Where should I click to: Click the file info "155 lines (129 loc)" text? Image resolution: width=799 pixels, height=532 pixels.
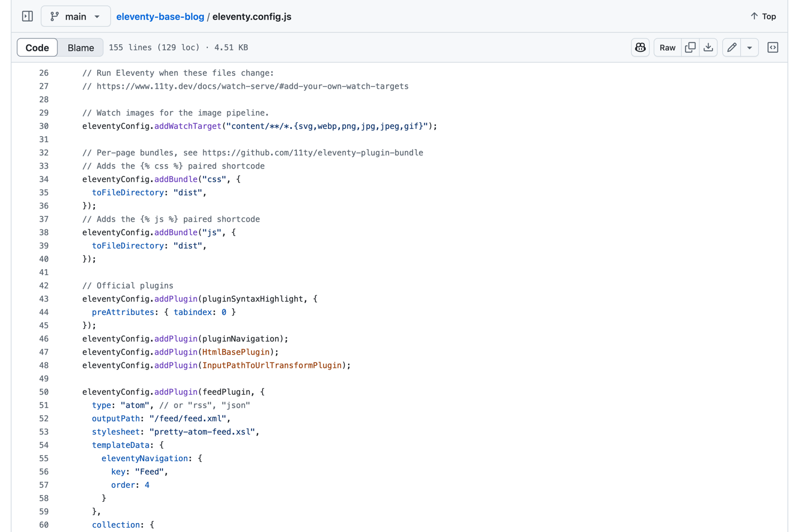coord(154,47)
